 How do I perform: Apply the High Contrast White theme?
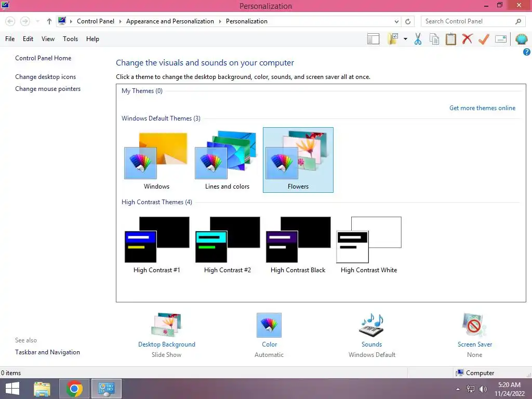pyautogui.click(x=369, y=245)
